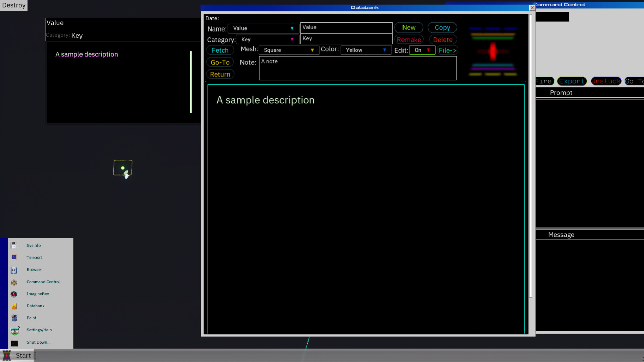644x362 pixels.
Task: Click the New button in Databank
Action: [x=409, y=27]
